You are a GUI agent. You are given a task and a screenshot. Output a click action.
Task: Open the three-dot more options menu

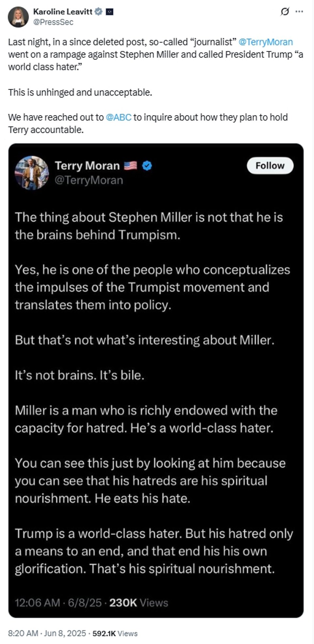tap(299, 12)
